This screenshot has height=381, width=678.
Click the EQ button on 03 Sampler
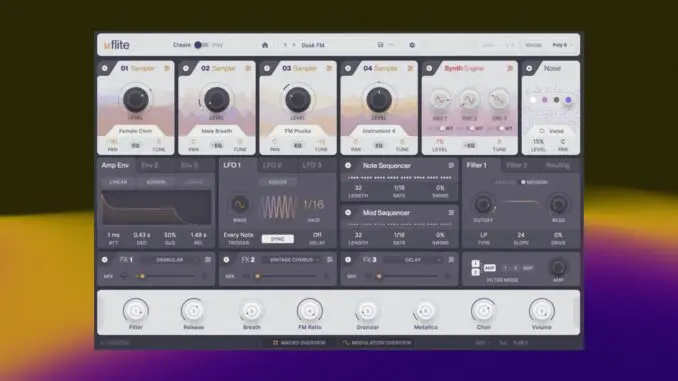tap(297, 146)
